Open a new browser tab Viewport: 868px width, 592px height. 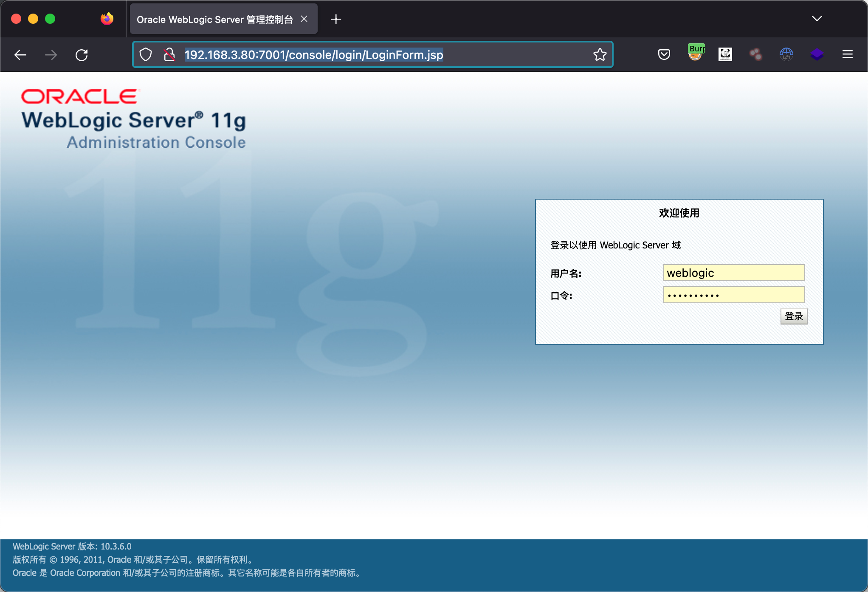[336, 20]
